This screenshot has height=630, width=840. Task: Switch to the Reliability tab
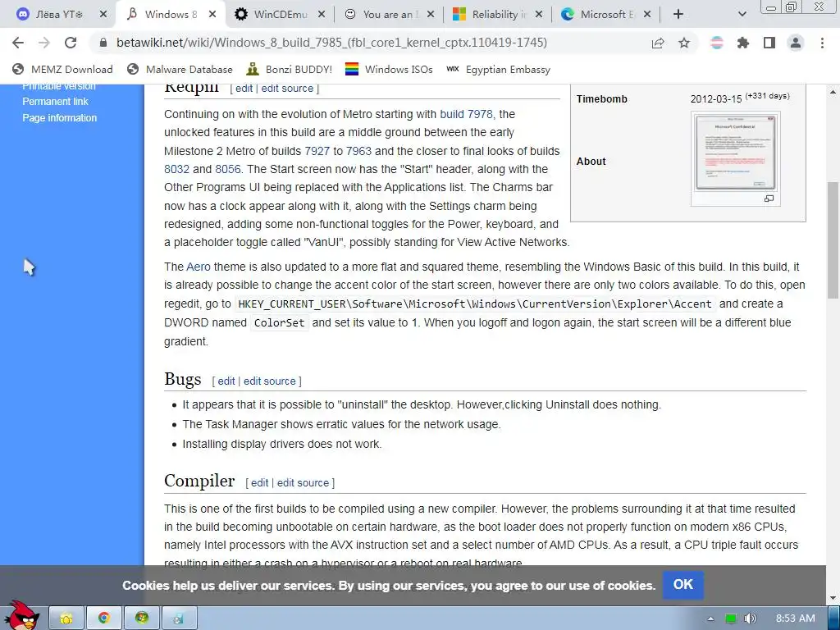(498, 15)
